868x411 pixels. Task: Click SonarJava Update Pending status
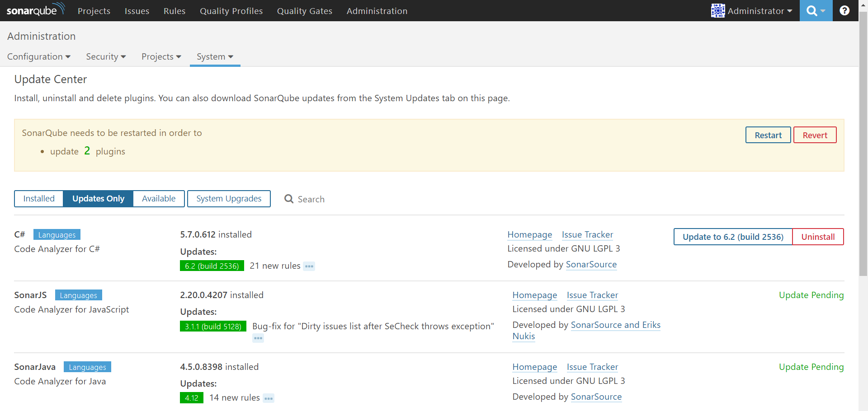tap(811, 367)
